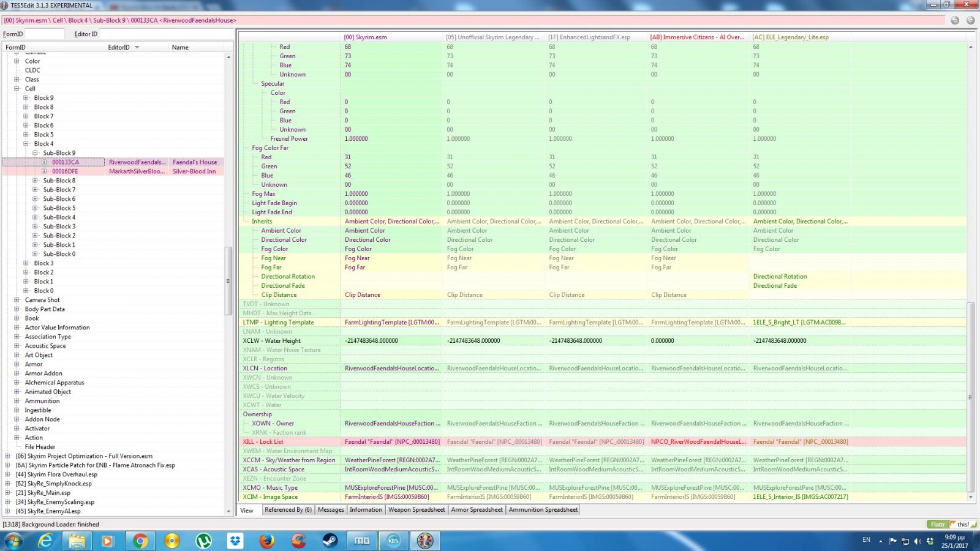Go back using the navigation back arrow
980x551 pixels.
(x=955, y=20)
